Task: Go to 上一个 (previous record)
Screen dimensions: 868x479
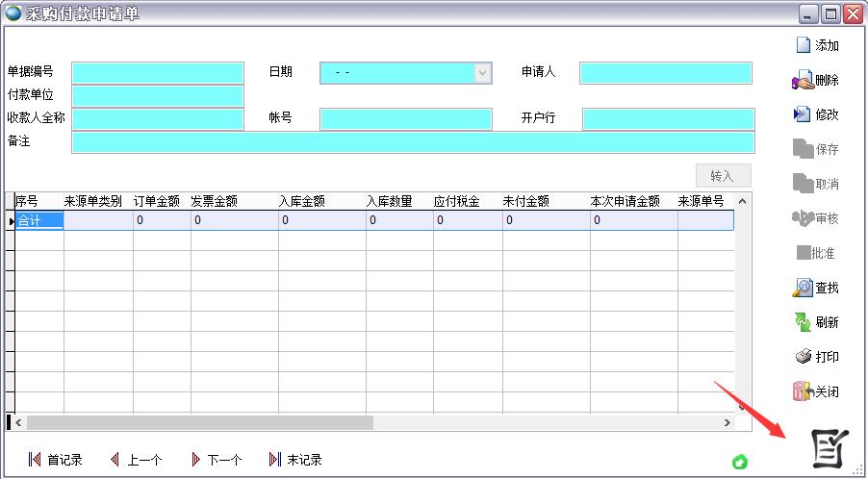Action: 115,460
